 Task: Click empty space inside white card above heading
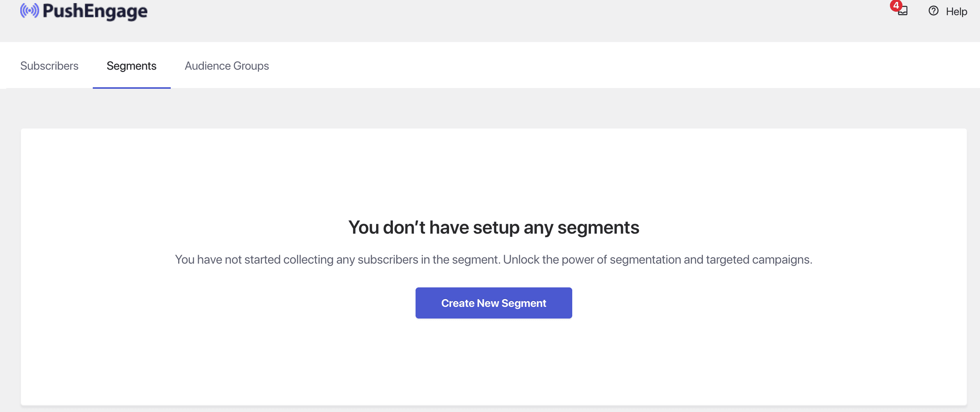click(494, 171)
